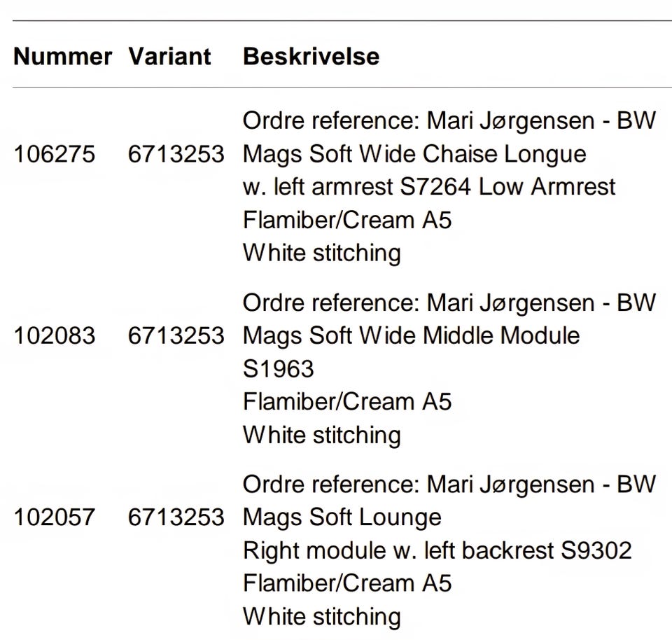
Task: Click the S7264 Low Armrest line
Action: (x=429, y=187)
